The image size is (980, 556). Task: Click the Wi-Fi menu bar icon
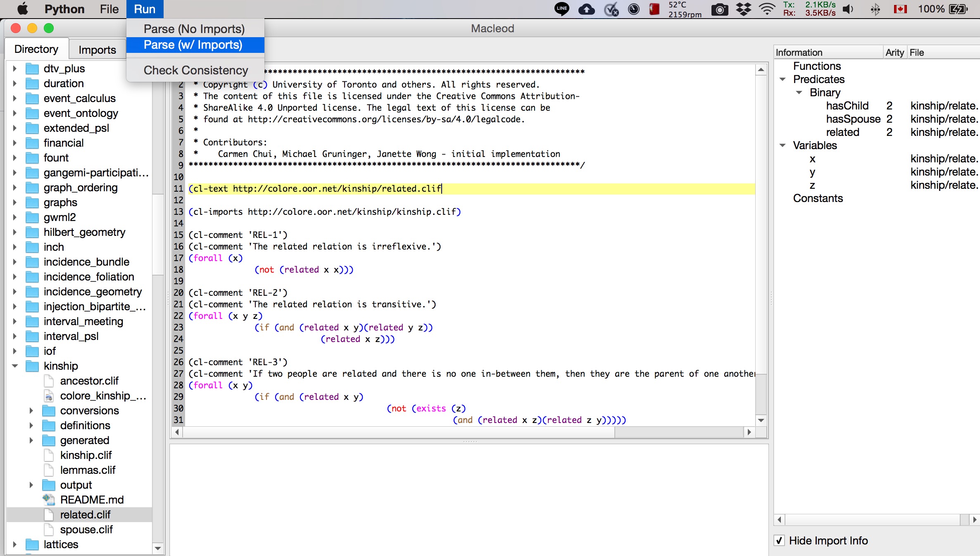click(766, 9)
